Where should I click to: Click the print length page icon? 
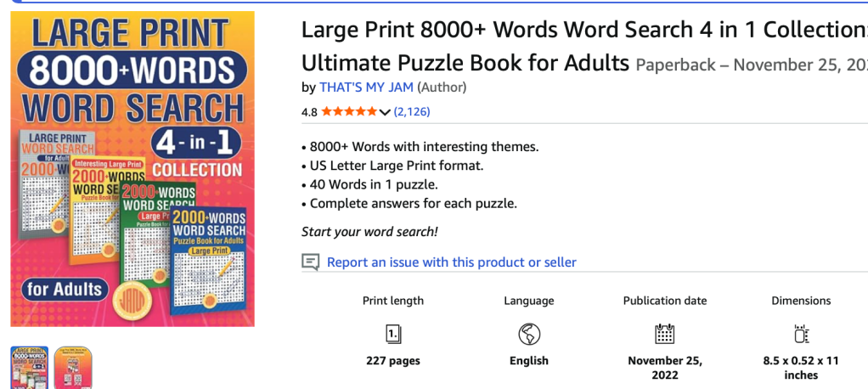(393, 333)
